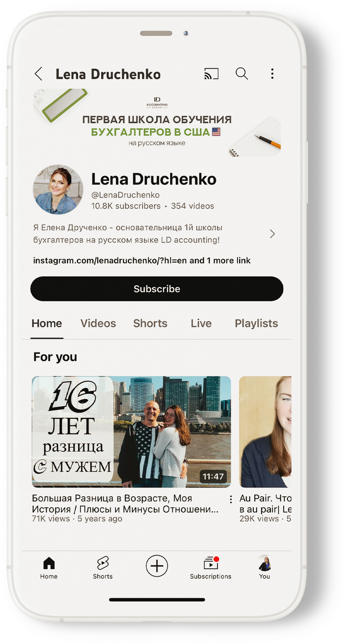347x644 pixels.
Task: Open the Au Pair video thumbnail
Action: (x=265, y=432)
